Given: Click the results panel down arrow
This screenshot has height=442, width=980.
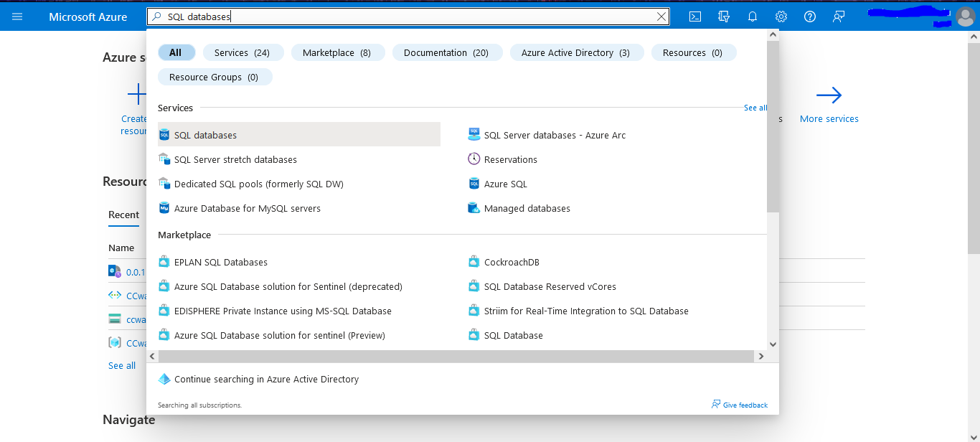Looking at the screenshot, I should pyautogui.click(x=773, y=344).
